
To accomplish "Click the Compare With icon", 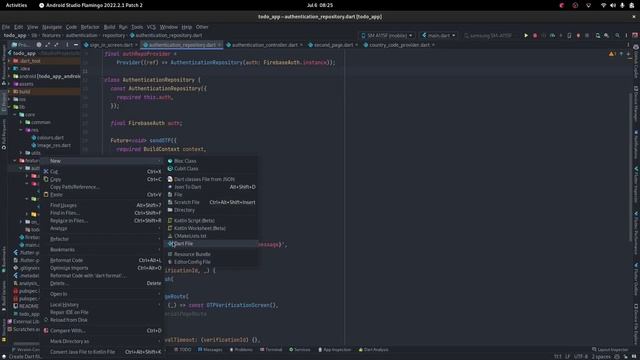I will pos(46,331).
